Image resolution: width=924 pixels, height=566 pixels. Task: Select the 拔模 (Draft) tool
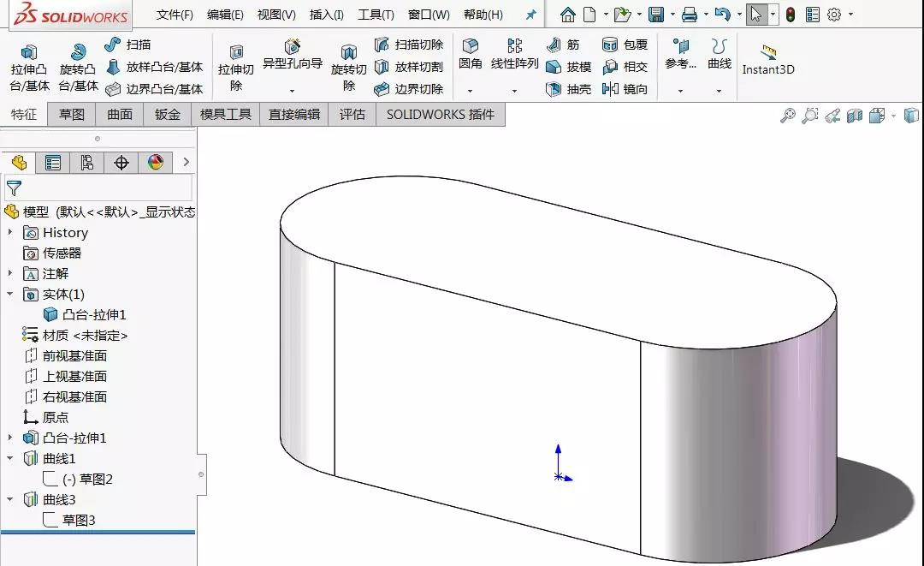tap(569, 66)
